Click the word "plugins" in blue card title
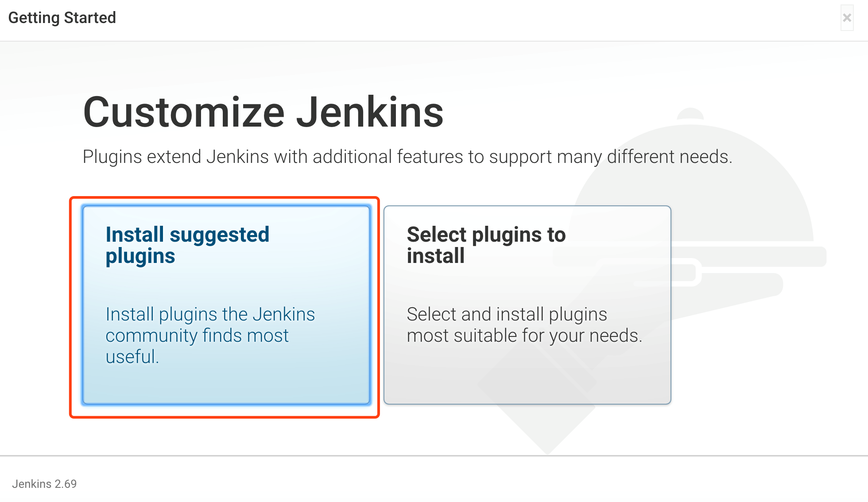Image resolution: width=868 pixels, height=502 pixels. pos(140,256)
